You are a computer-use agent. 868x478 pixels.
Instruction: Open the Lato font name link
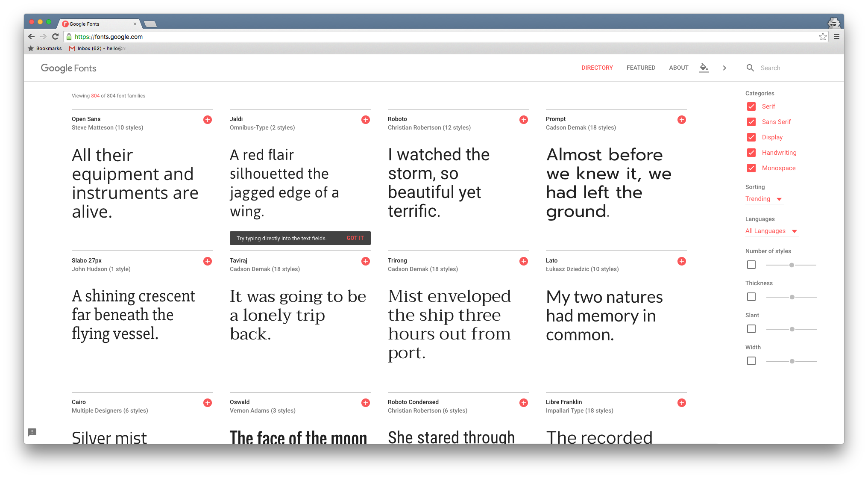(x=551, y=260)
